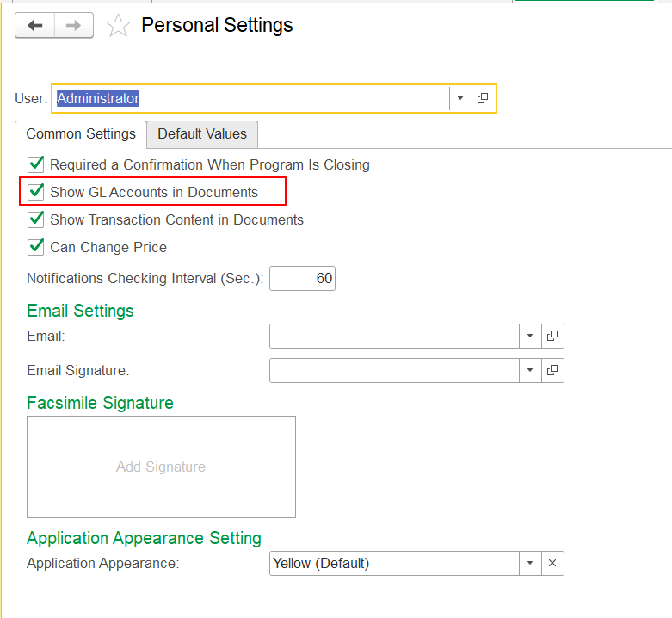672x618 pixels.
Task: Click inside the Email Signature text field
Action: coord(394,370)
